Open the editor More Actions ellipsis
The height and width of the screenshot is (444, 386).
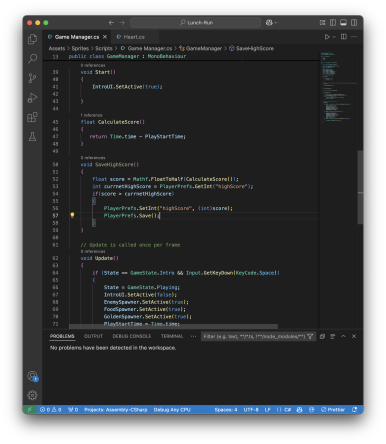click(354, 37)
